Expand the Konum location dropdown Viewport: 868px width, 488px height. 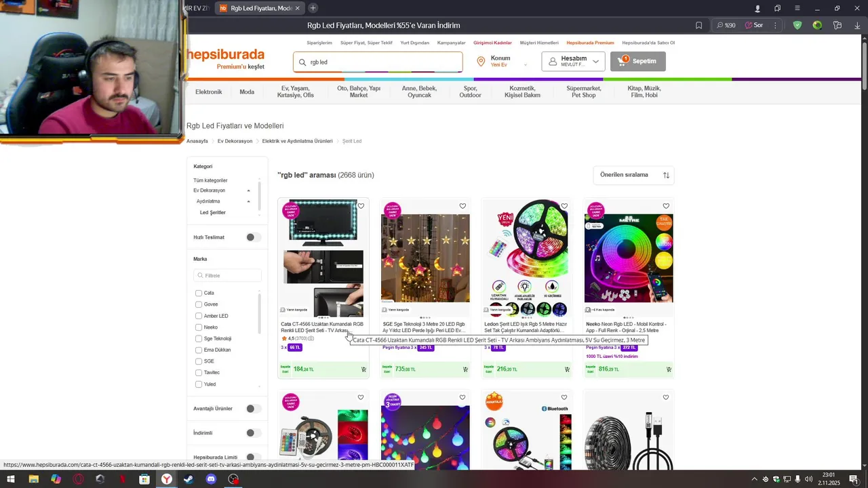[525, 64]
